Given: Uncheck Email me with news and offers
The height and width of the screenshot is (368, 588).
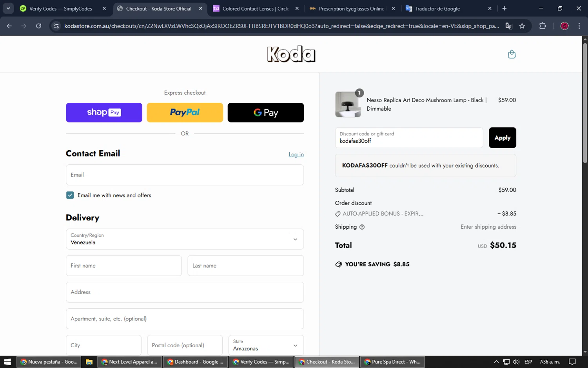Looking at the screenshot, I should pos(70,195).
